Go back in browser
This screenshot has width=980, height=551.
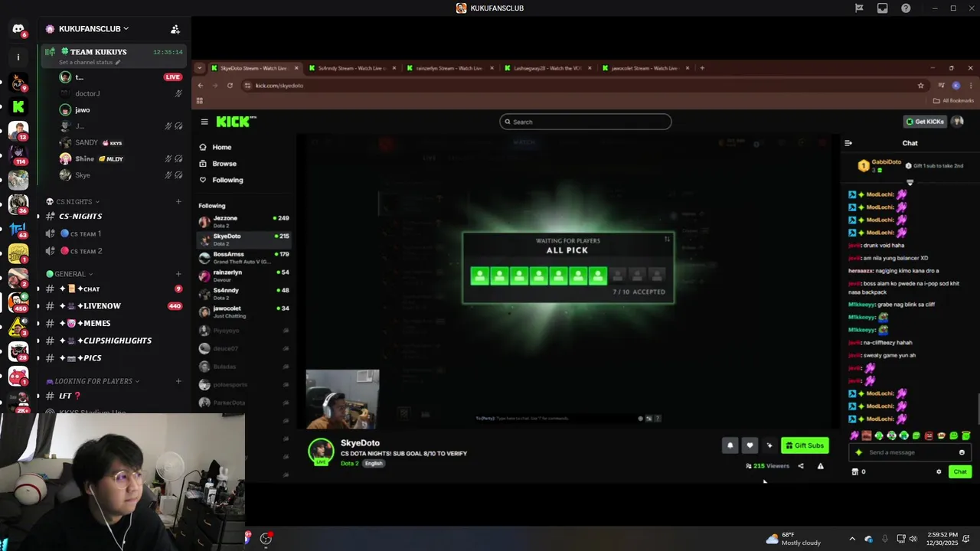(x=201, y=86)
